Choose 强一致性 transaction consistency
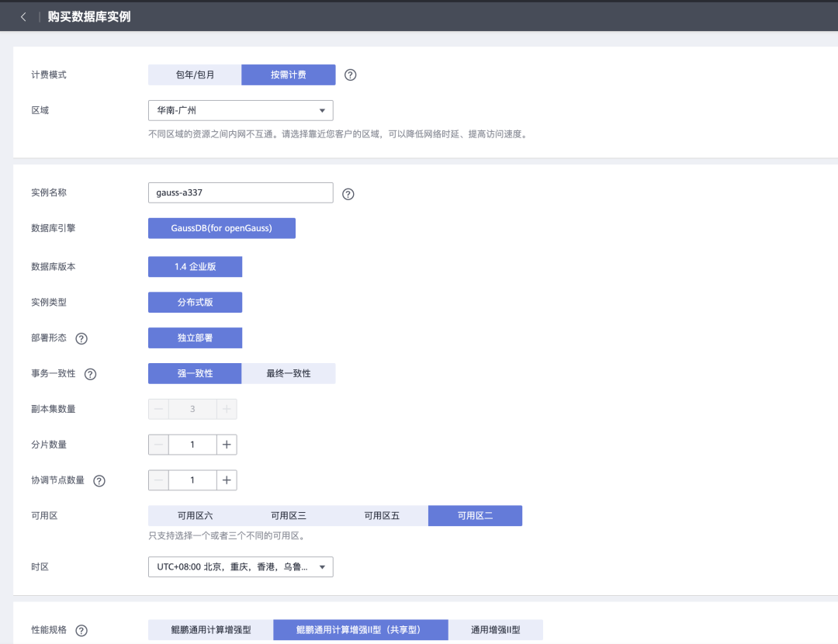Viewport: 838px width, 644px height. click(195, 373)
